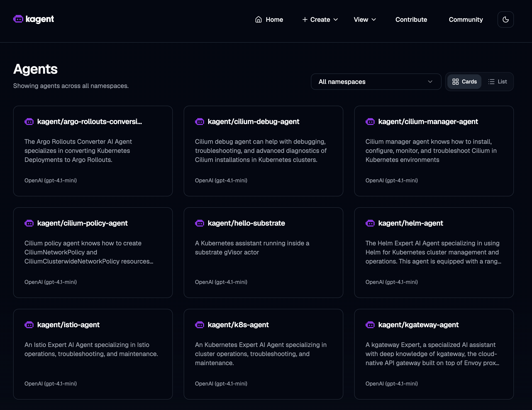This screenshot has height=410, width=532.
Task: Click the cilium-policy-agent robot icon
Action: [x=29, y=223]
